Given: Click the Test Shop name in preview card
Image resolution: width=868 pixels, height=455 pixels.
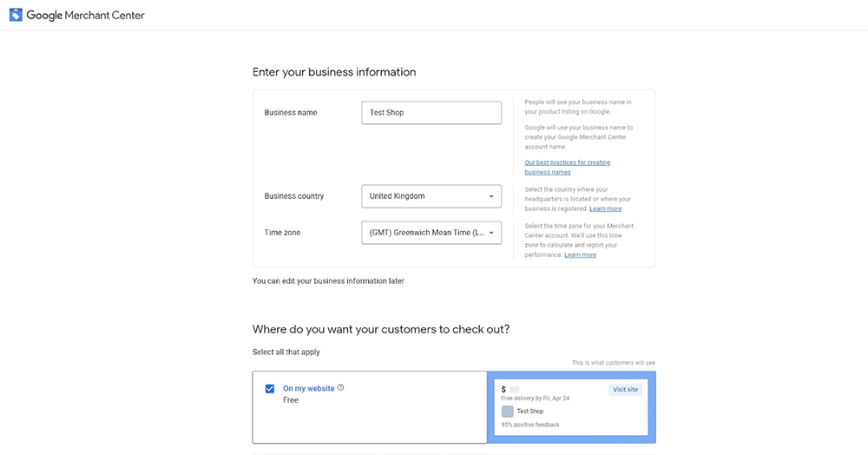Looking at the screenshot, I should (529, 412).
